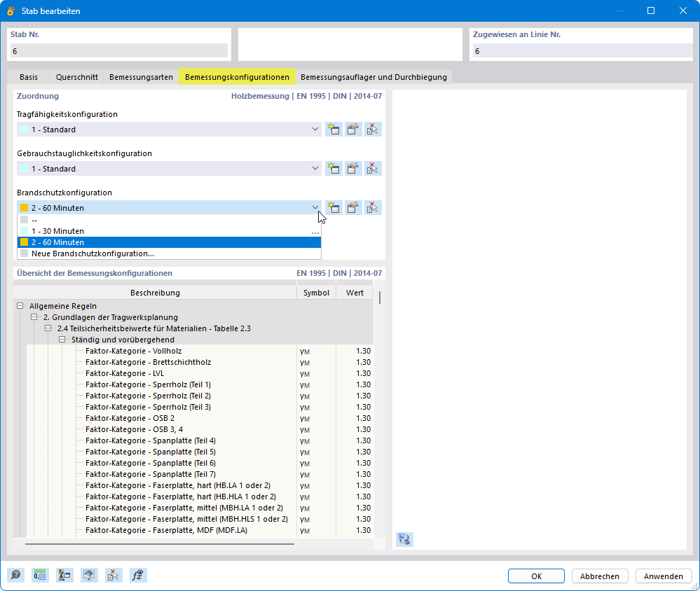
Task: Click ellipsis button on 1 - 30 Minuten row
Action: (315, 232)
